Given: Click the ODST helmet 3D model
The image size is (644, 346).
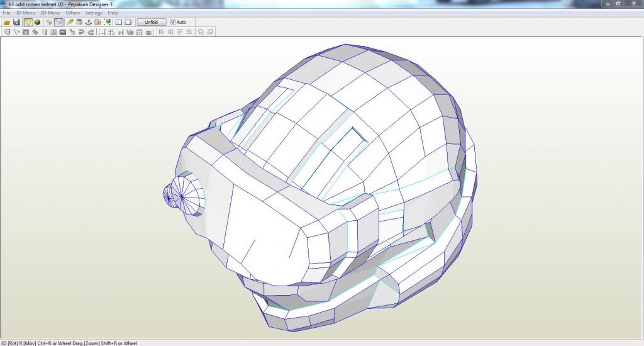Looking at the screenshot, I should tap(320, 187).
